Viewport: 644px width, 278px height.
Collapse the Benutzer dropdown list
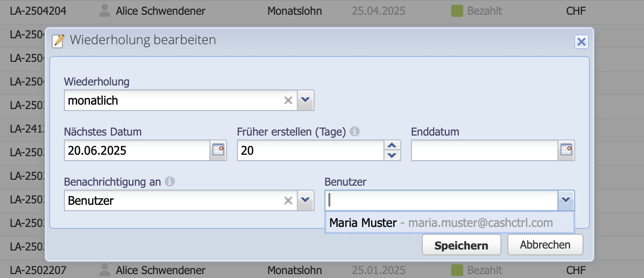(x=566, y=200)
